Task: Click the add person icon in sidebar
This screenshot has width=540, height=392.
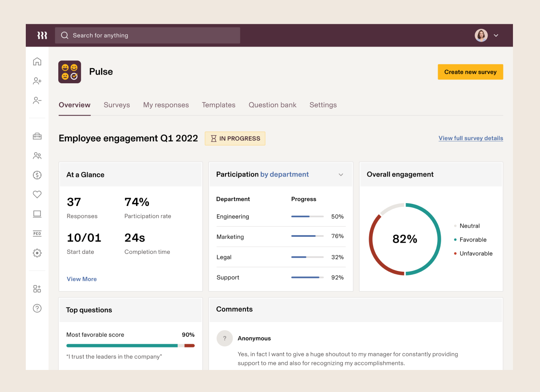Action: (x=37, y=81)
